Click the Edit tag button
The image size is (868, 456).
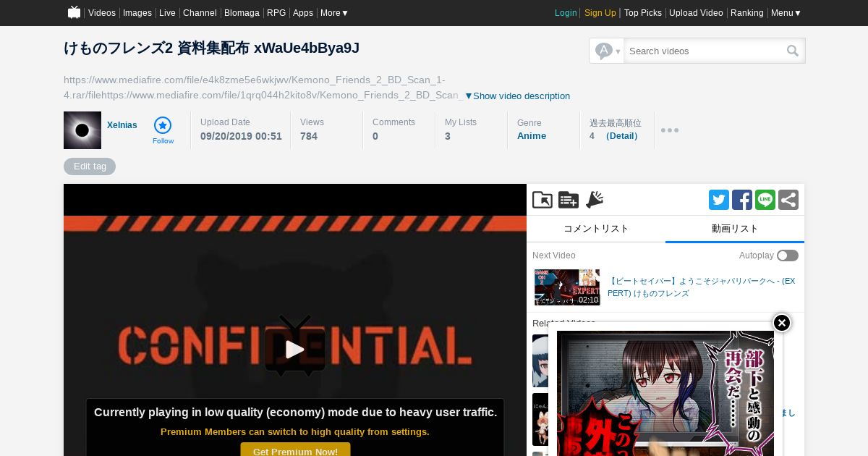click(x=90, y=166)
